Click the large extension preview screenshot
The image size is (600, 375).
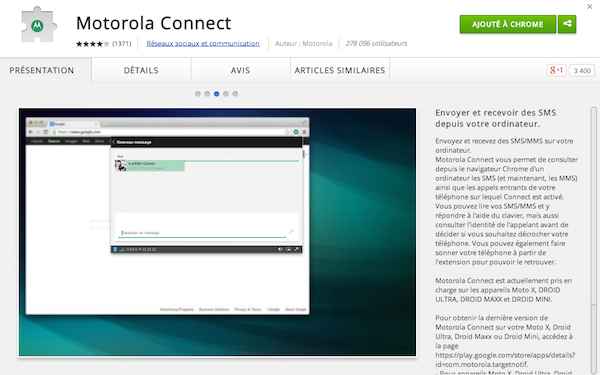(217, 232)
